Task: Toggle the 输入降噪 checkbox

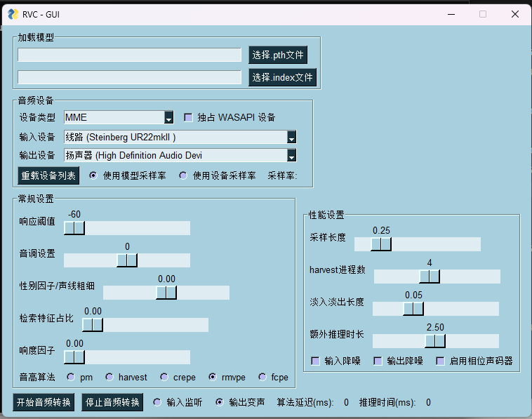Action: [x=315, y=361]
